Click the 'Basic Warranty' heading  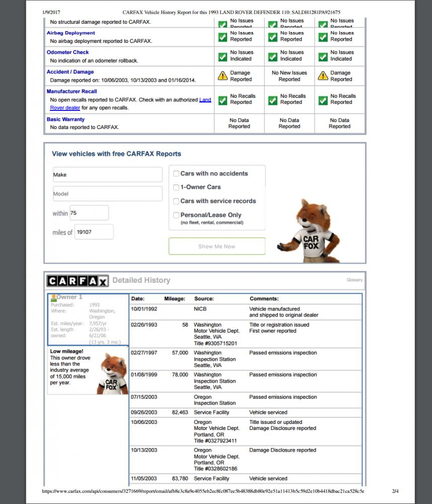[65, 119]
